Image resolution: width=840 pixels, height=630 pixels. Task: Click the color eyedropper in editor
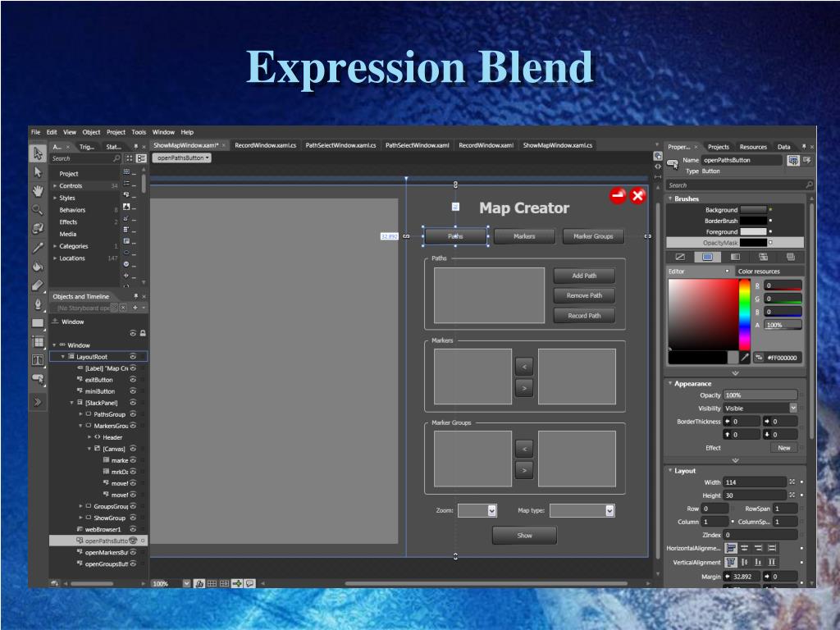tap(745, 358)
